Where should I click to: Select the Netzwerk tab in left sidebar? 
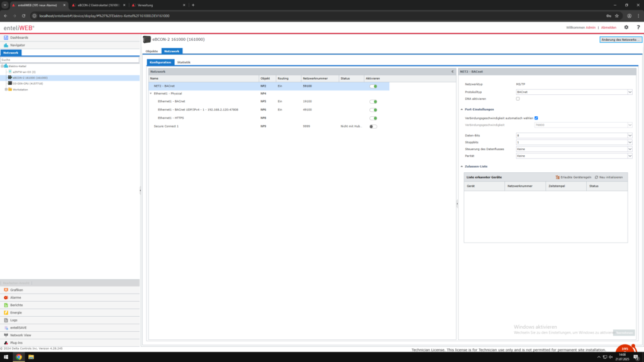11,53
